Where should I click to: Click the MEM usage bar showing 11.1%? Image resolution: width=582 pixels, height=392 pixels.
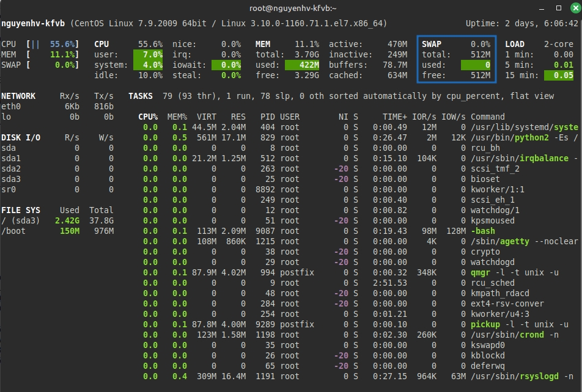[x=53, y=54]
